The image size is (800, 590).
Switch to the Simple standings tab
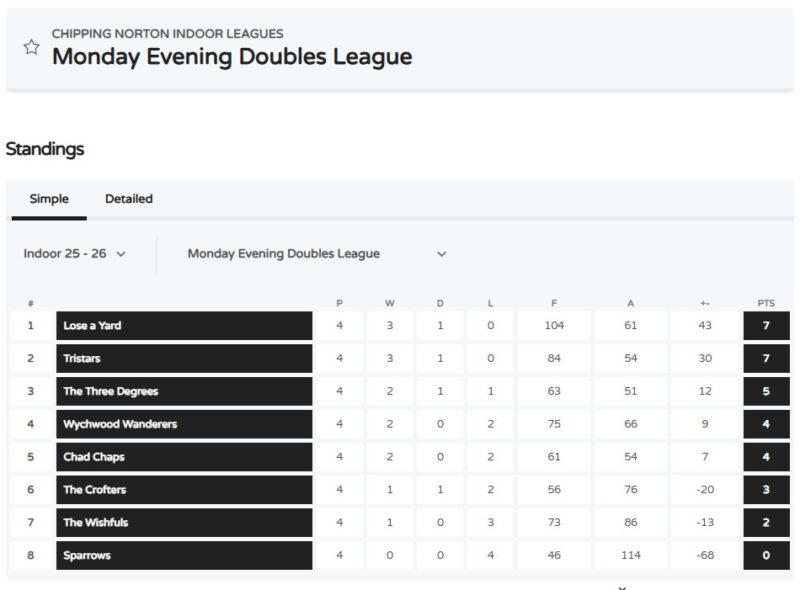tap(49, 199)
